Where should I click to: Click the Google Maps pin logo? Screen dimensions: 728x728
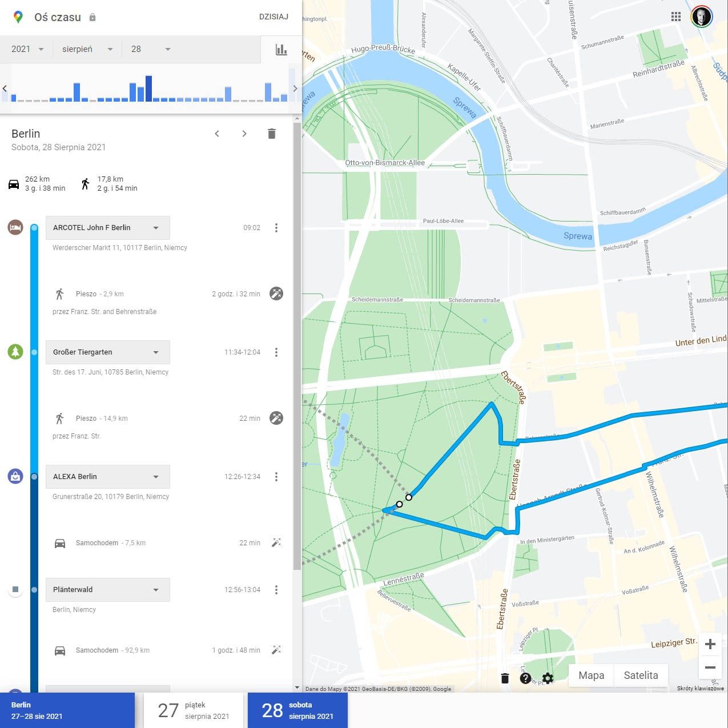[x=18, y=17]
